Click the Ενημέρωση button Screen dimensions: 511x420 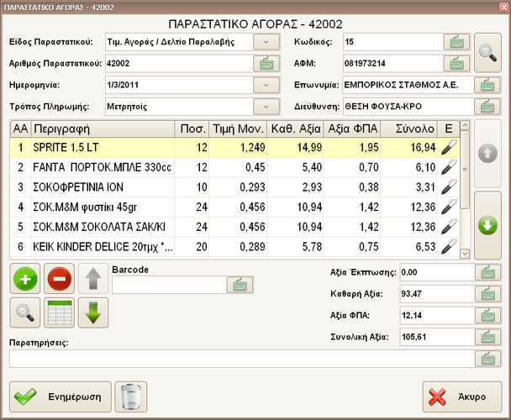61,396
